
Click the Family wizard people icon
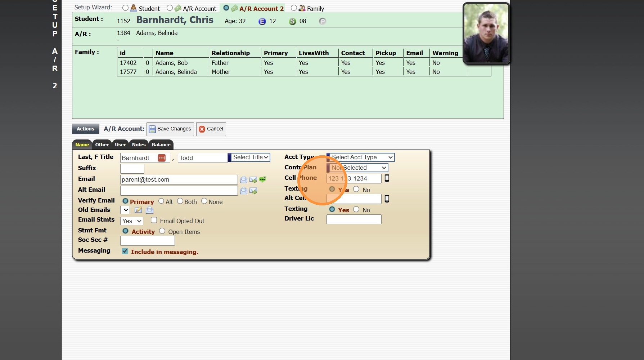(302, 8)
